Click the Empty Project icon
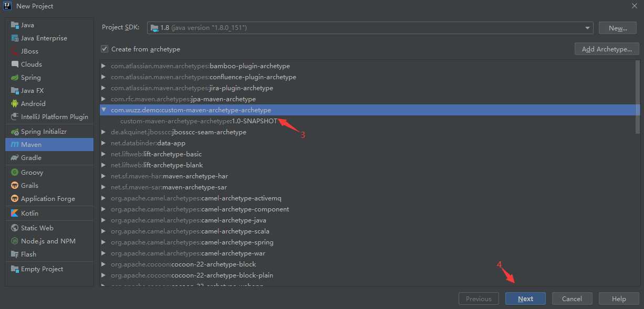Screen dimensions: 644x309 pos(15,269)
